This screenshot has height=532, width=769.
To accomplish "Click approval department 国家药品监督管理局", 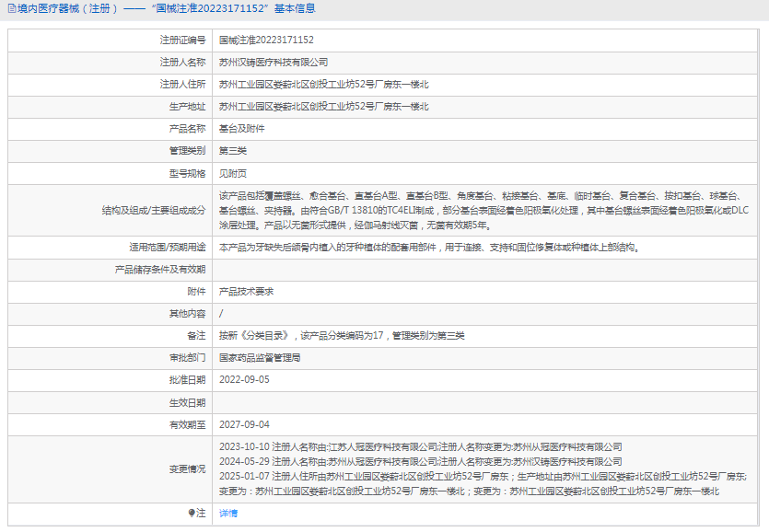I will point(260,357).
